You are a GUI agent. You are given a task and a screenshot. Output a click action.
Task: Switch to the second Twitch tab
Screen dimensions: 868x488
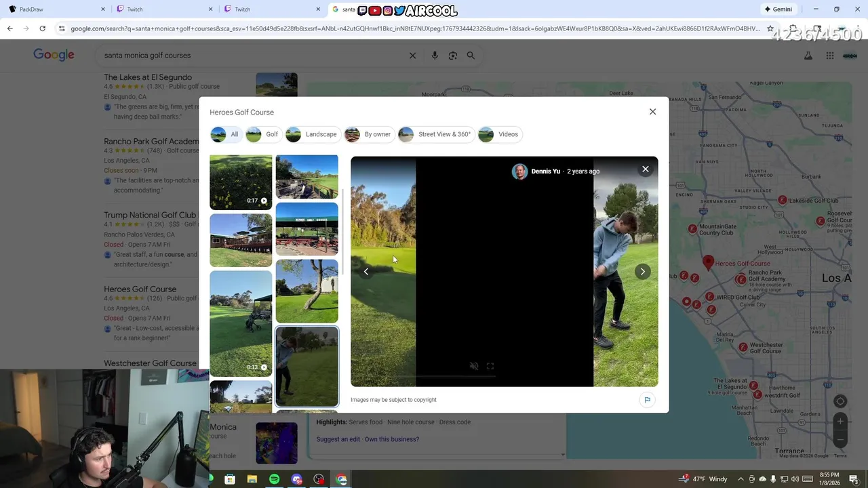(271, 9)
